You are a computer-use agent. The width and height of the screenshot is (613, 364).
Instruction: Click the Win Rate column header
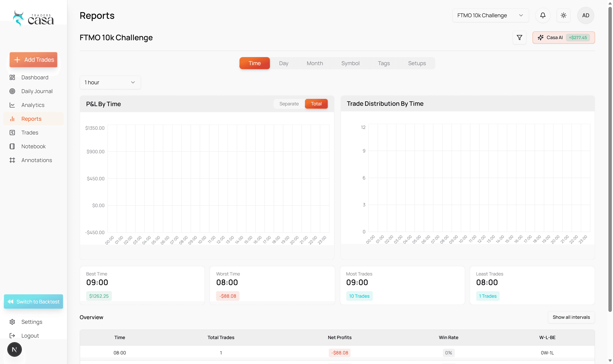point(448,337)
